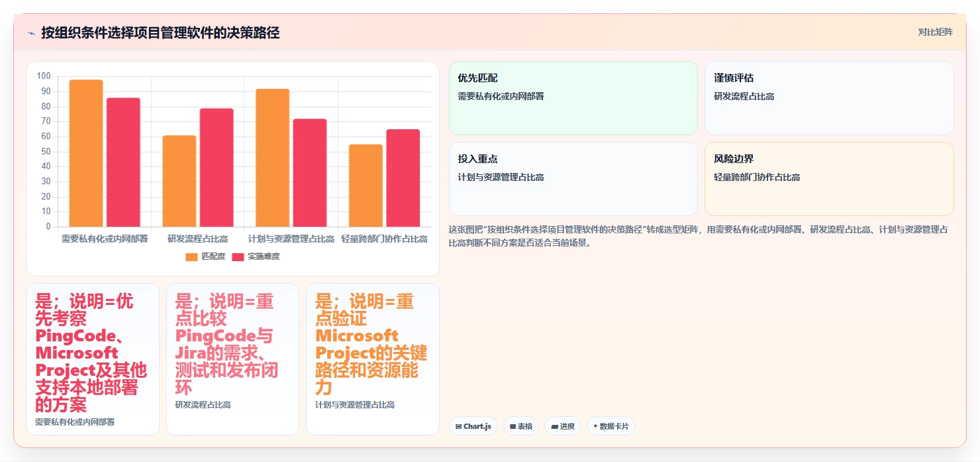Select the 谨慎评估 matrix card
The image size is (980, 462).
point(829,98)
